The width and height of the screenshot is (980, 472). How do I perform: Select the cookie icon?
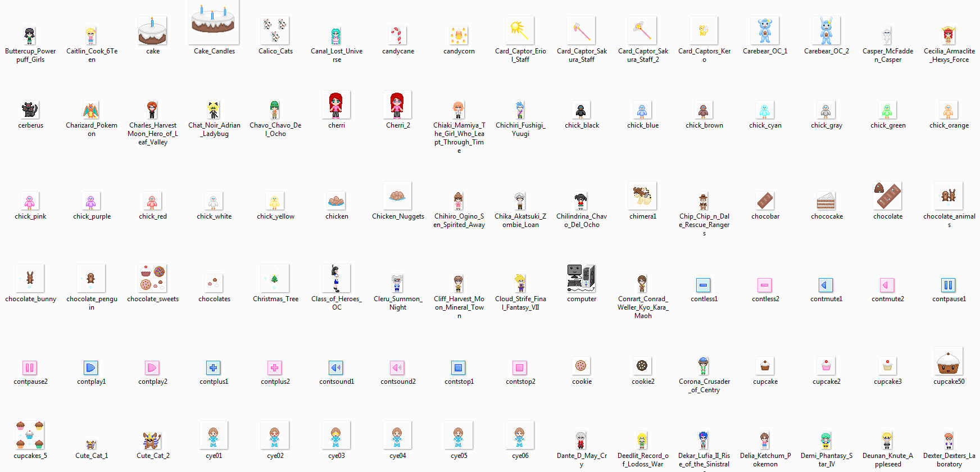tap(581, 366)
